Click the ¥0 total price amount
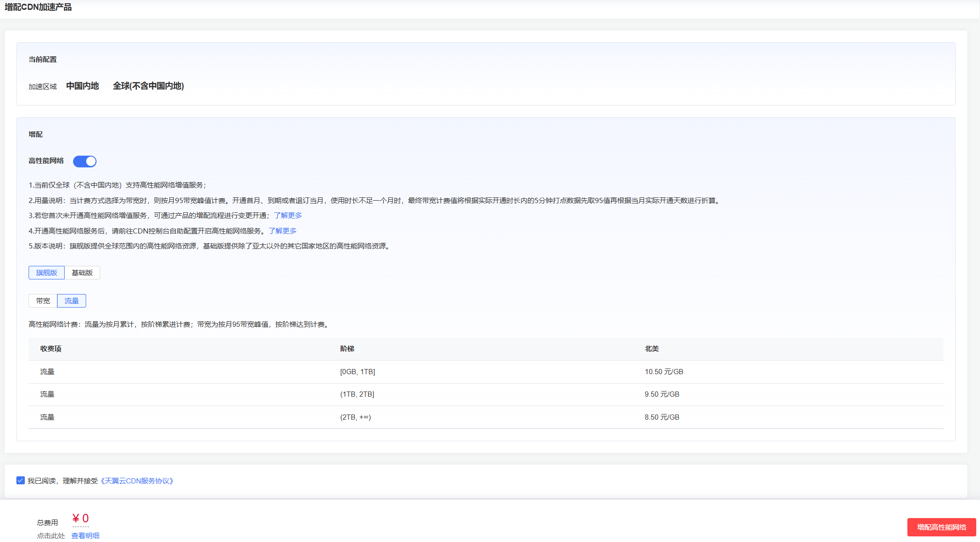Image resolution: width=980 pixels, height=542 pixels. (x=81, y=519)
